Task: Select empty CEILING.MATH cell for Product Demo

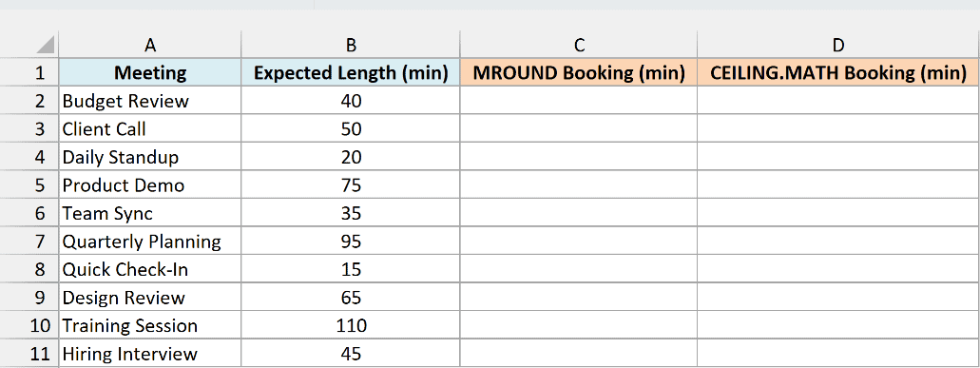Action: coord(838,184)
